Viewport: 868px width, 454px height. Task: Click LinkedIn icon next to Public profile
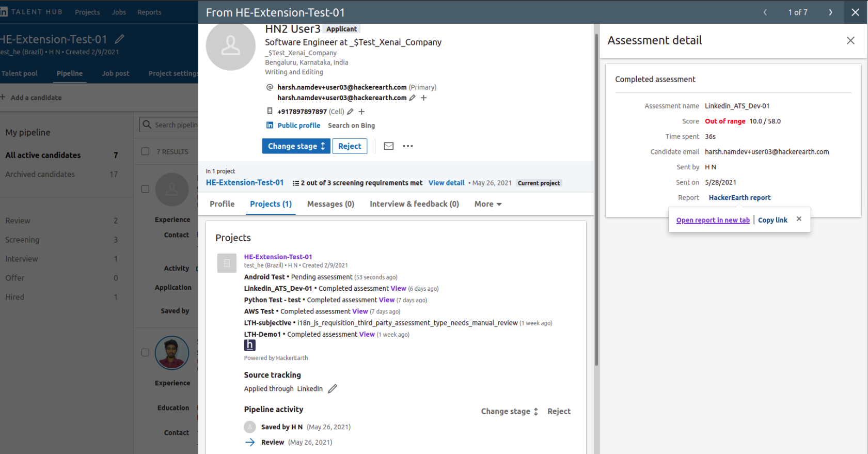click(x=270, y=125)
